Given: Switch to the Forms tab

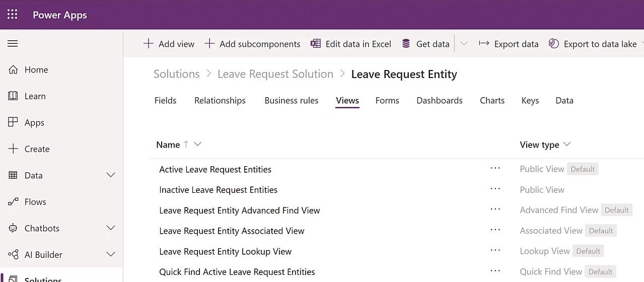Looking at the screenshot, I should point(387,101).
